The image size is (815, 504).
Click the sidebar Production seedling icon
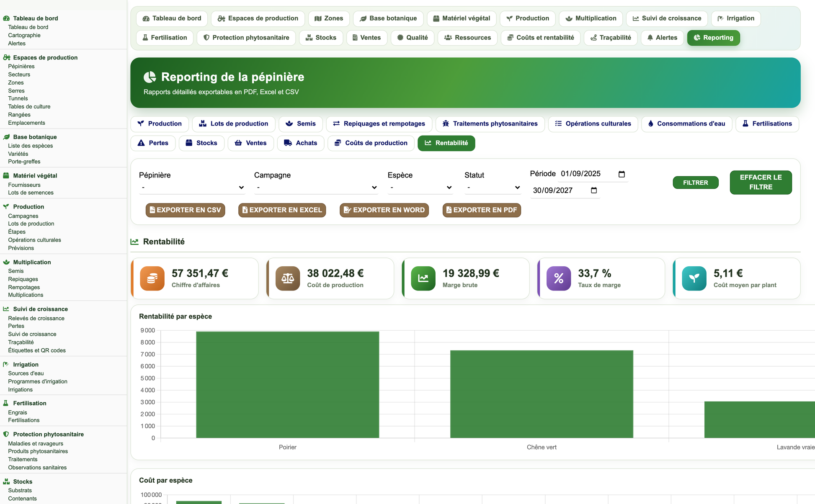click(6, 206)
